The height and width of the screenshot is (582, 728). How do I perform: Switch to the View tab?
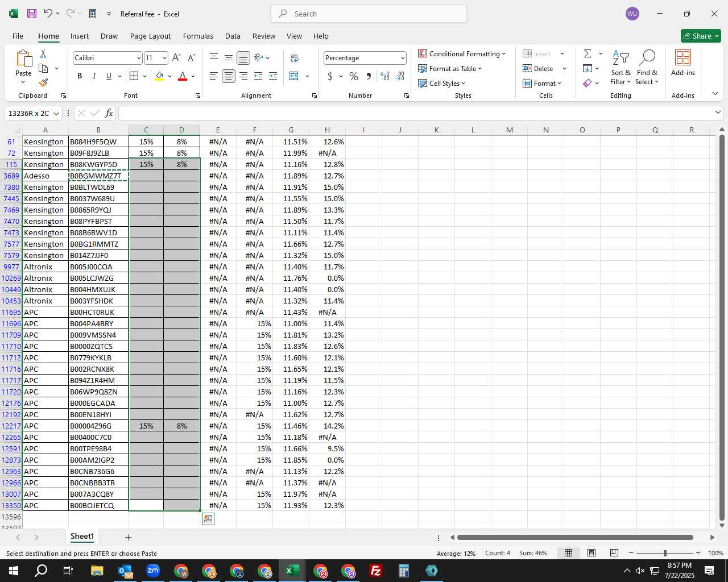pyautogui.click(x=294, y=36)
